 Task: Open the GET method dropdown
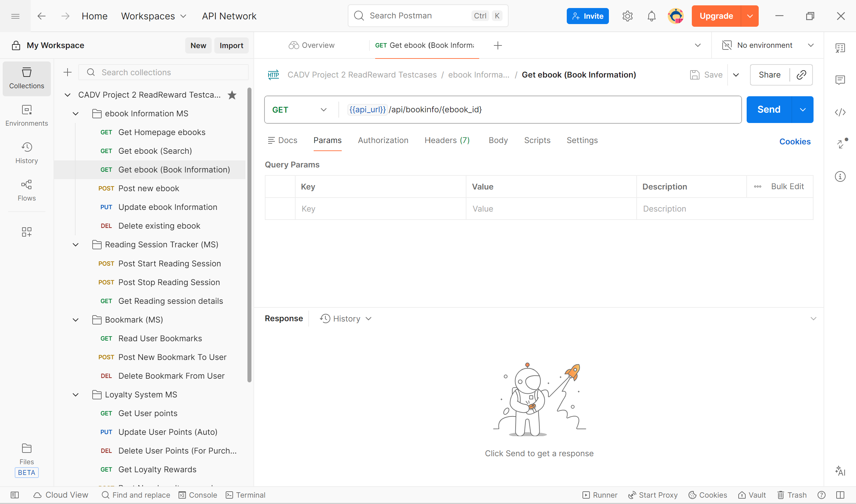coord(299,110)
